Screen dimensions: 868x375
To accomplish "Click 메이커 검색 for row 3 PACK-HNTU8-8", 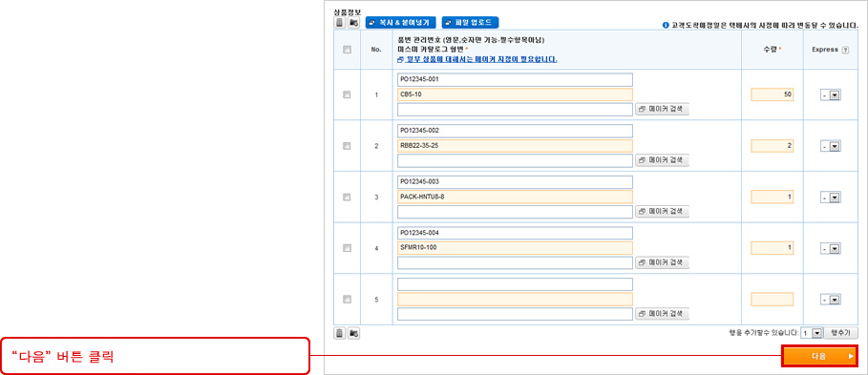I will [662, 211].
